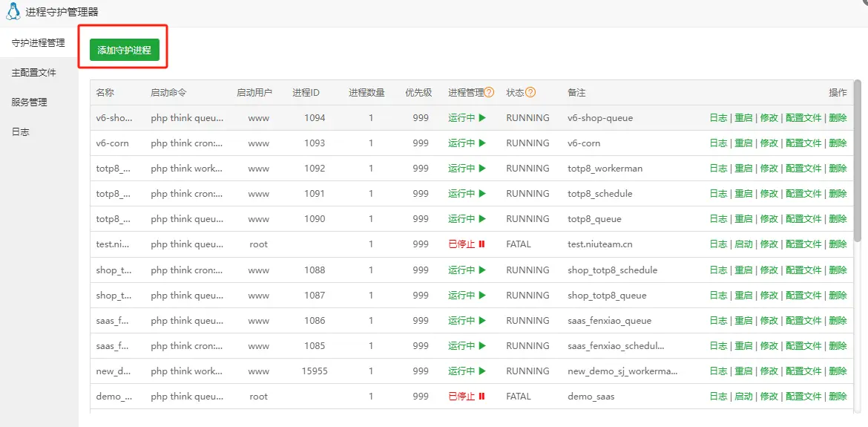Click the play icon in the new_demo_sj_workerman row
868x427 pixels.
482,371
